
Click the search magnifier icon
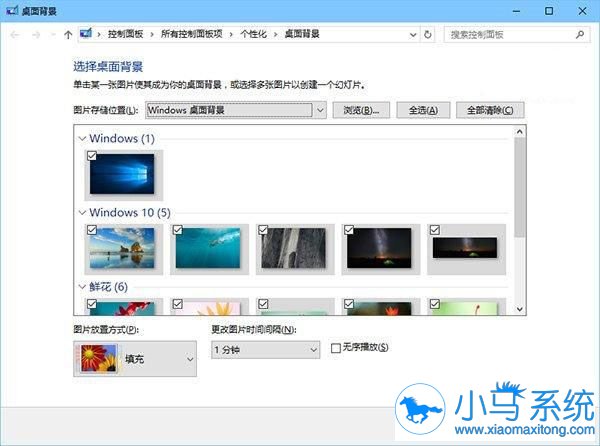580,35
